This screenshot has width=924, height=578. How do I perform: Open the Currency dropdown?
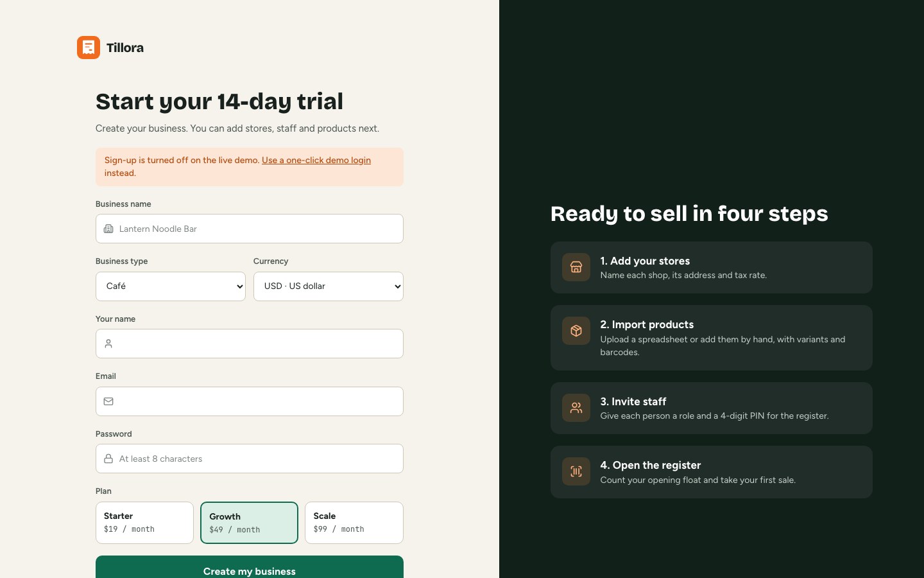(329, 286)
